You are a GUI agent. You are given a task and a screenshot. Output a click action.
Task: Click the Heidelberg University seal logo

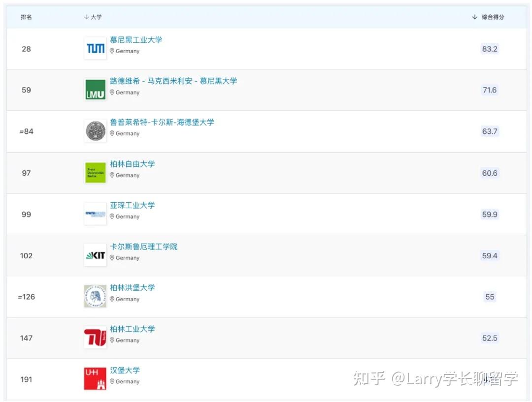(x=96, y=131)
